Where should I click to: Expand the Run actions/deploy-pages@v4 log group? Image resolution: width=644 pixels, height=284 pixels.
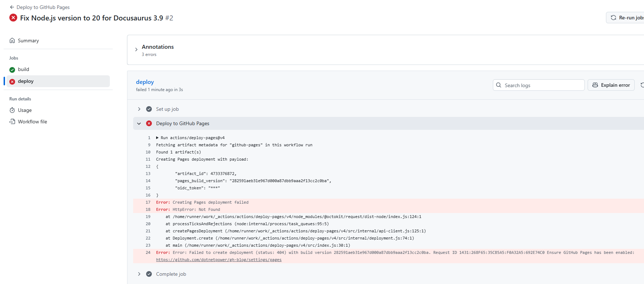pos(157,138)
